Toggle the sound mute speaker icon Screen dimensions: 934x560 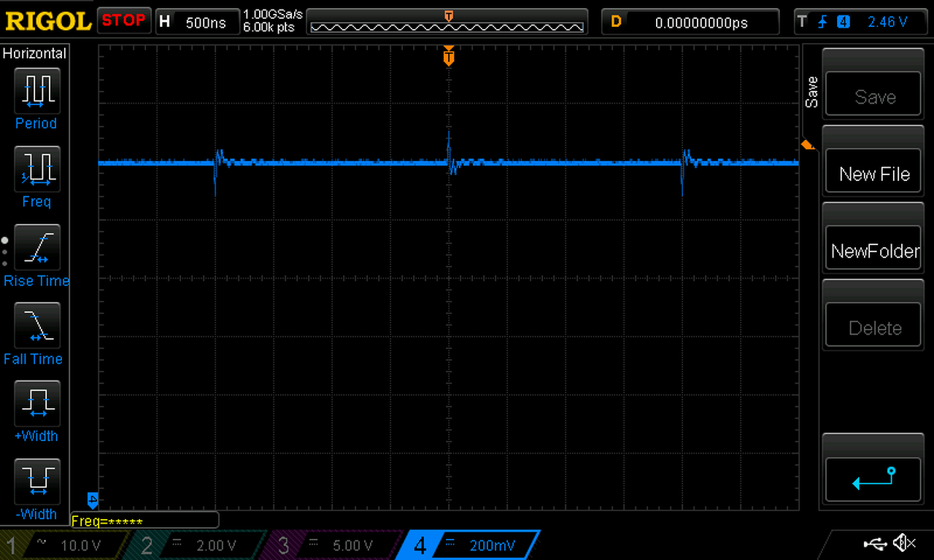click(905, 543)
